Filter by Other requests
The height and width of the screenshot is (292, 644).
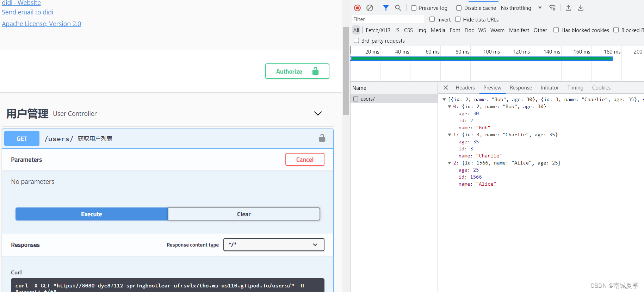(x=540, y=30)
